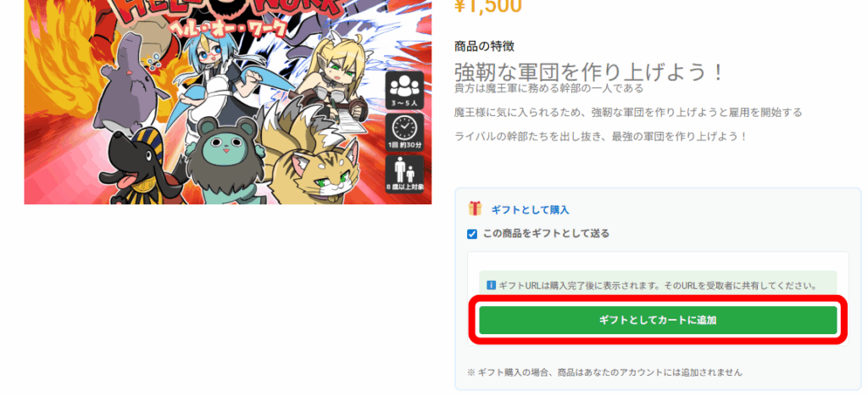The width and height of the screenshot is (868, 396).
Task: Select the ギフトURL information notice box
Action: [x=658, y=283]
